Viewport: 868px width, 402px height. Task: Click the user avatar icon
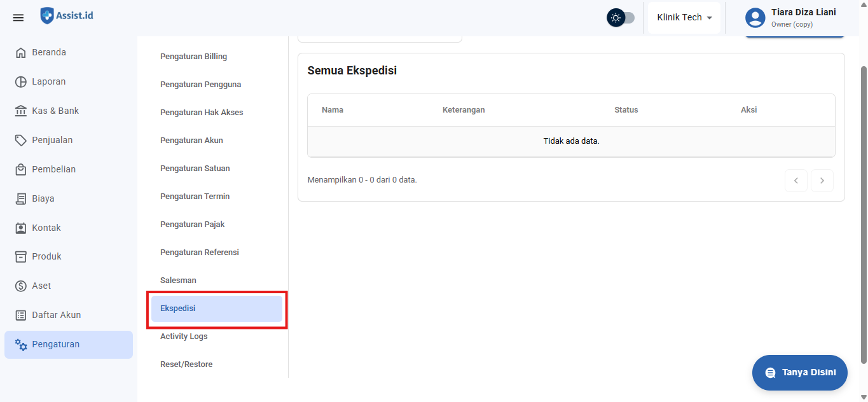pyautogui.click(x=755, y=18)
